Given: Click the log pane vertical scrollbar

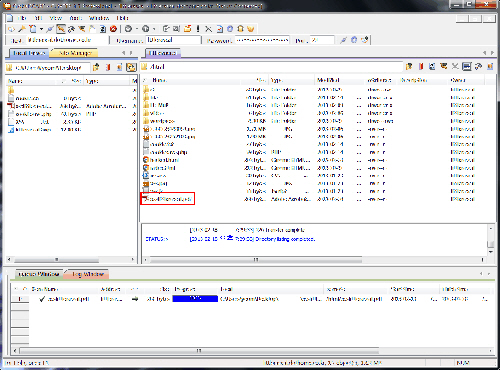Looking at the screenshot, I should click(491, 240).
